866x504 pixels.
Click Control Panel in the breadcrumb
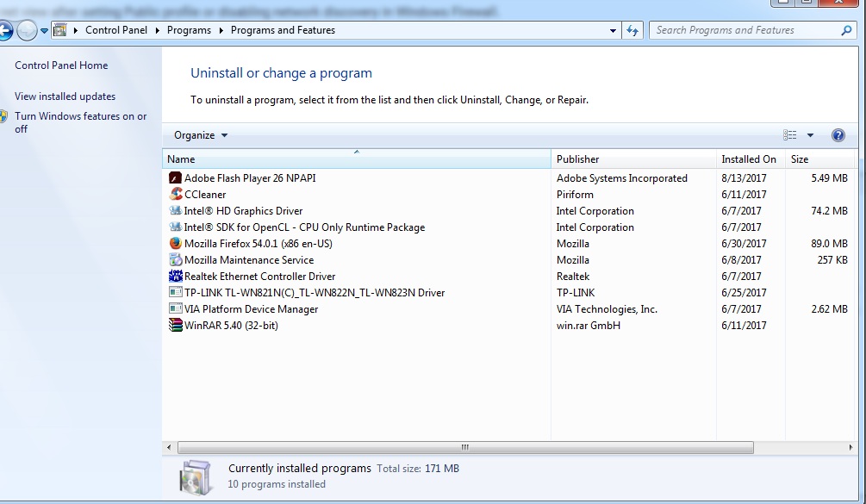click(x=116, y=30)
